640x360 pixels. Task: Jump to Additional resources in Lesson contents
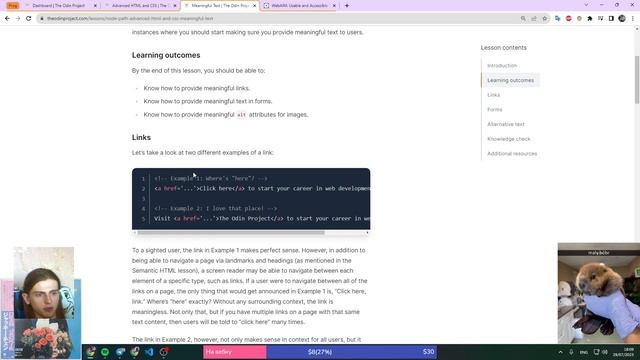pos(512,153)
